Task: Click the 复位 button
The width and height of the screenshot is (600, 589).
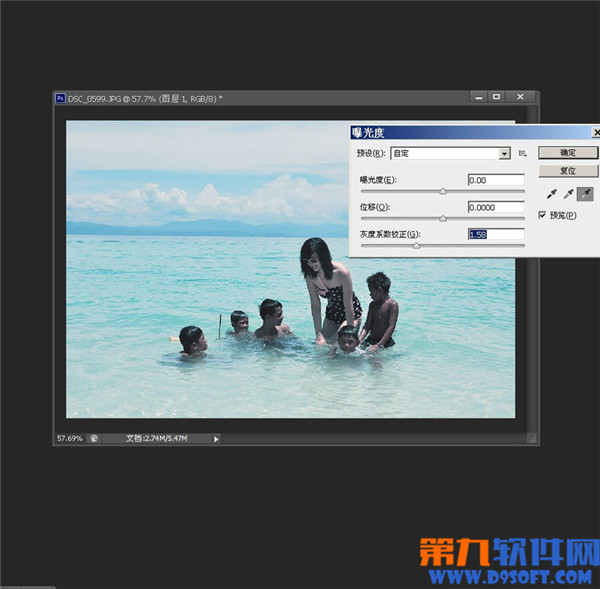Action: pyautogui.click(x=568, y=171)
